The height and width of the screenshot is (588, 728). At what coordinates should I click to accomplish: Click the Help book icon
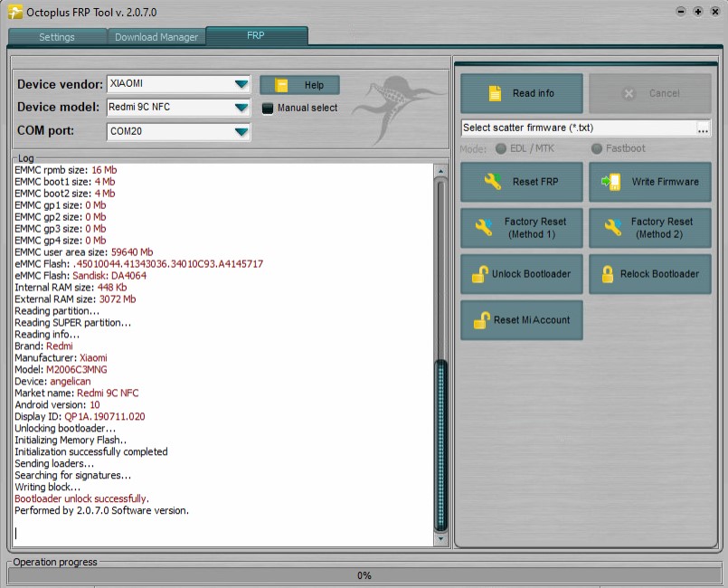pyautogui.click(x=281, y=85)
